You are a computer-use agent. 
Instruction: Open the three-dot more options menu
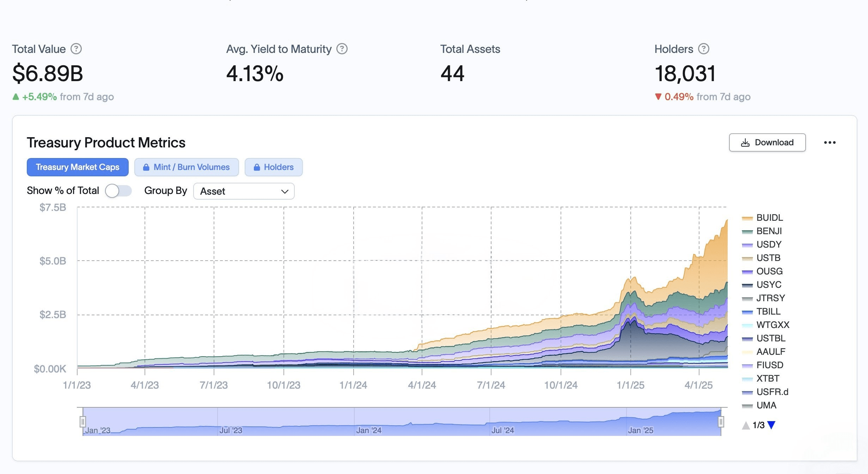click(x=830, y=142)
